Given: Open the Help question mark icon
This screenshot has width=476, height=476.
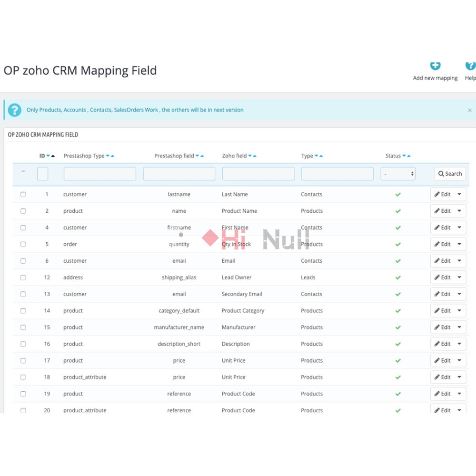Looking at the screenshot, I should [470, 66].
